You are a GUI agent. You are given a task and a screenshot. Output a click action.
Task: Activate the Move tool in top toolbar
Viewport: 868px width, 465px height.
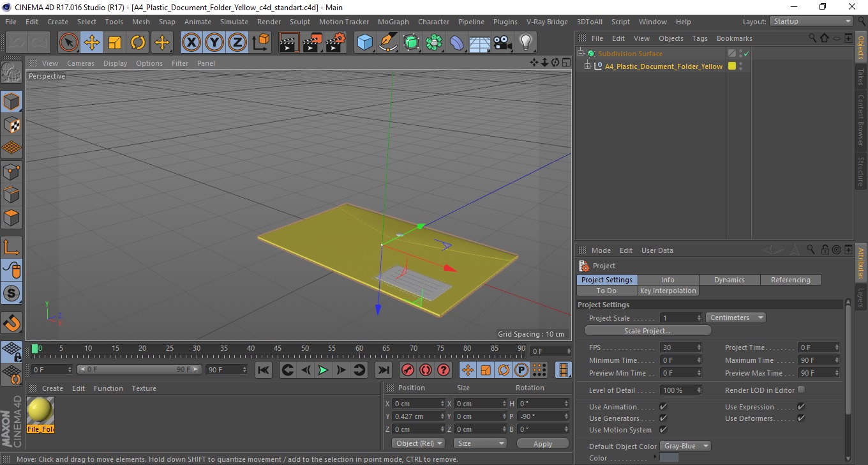pos(92,43)
